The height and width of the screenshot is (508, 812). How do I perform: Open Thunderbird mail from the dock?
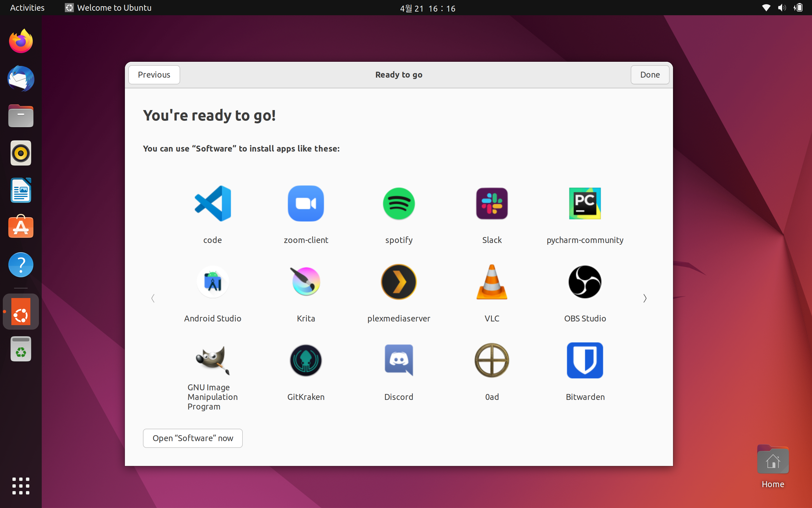click(21, 79)
